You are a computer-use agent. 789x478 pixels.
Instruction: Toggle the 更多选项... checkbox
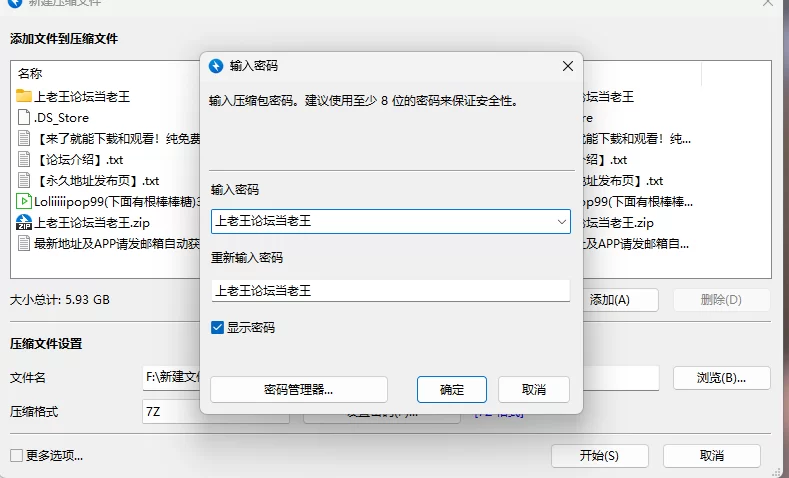[x=17, y=456]
